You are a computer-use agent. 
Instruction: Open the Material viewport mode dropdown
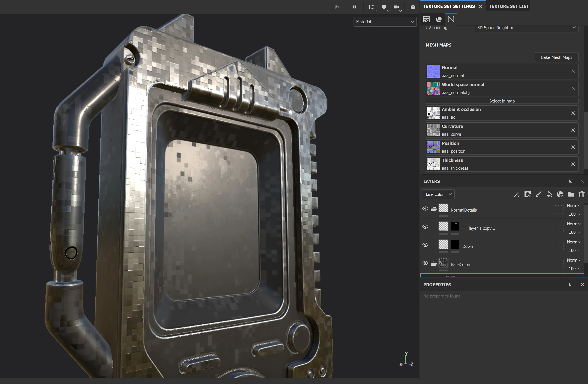point(385,22)
